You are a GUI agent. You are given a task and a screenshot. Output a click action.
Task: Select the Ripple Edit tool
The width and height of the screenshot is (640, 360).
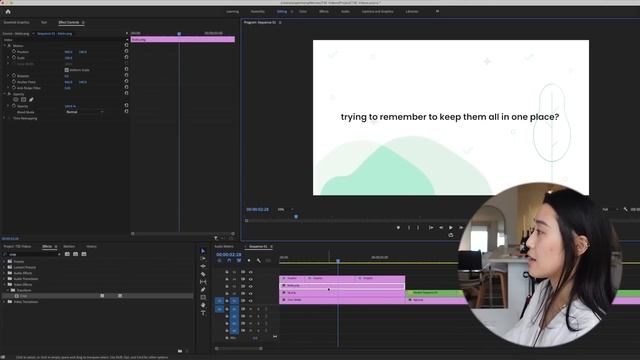203,266
